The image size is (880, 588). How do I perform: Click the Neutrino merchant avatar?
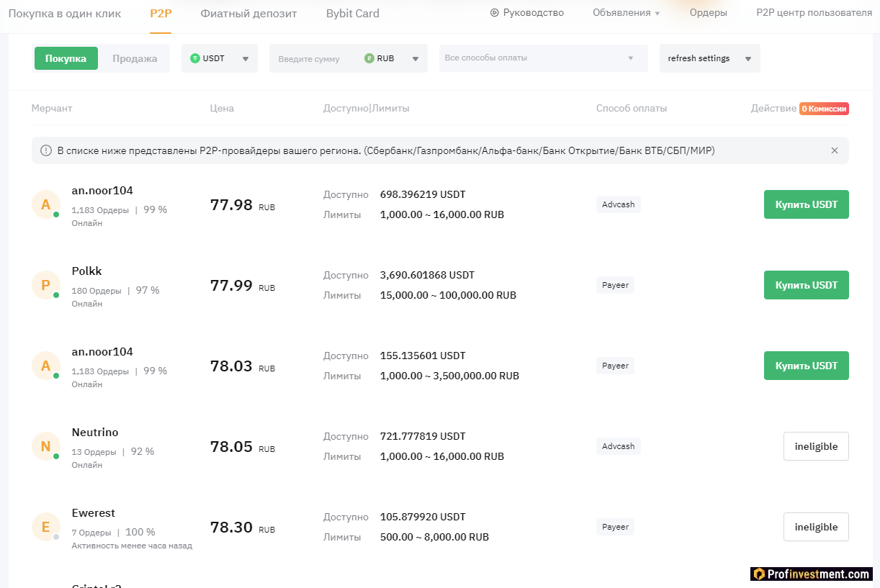(x=46, y=446)
